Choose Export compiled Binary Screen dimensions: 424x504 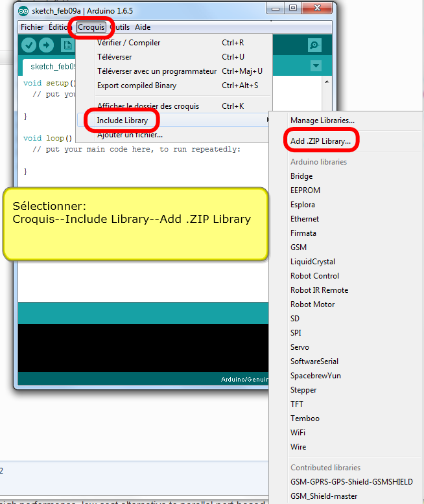(174, 86)
